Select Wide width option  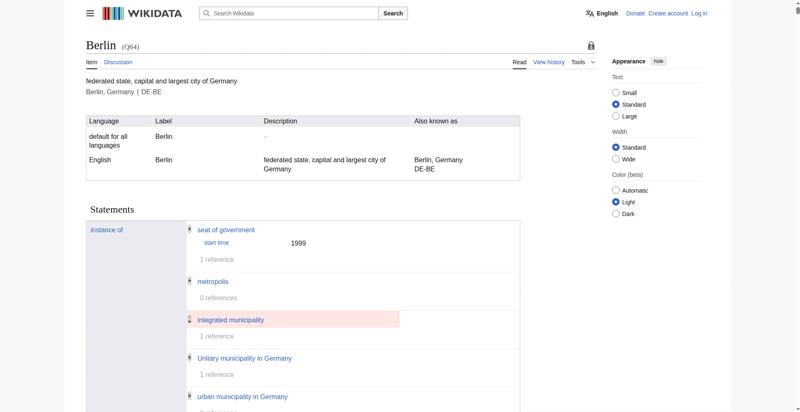pos(616,159)
